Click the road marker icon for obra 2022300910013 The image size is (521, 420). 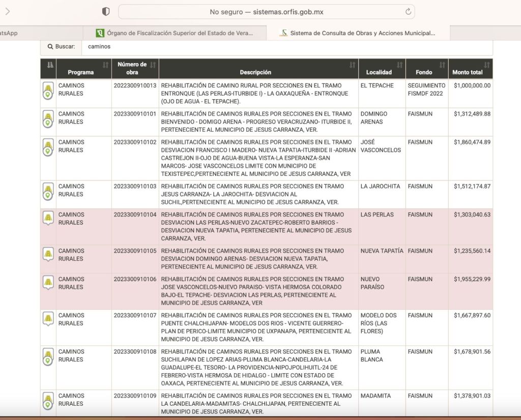point(48,91)
